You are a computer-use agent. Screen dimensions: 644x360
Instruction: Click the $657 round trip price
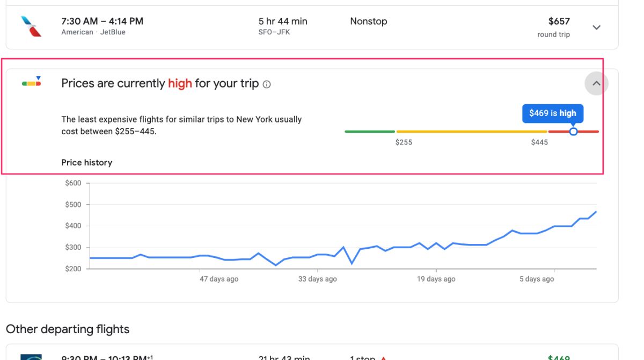(x=559, y=21)
